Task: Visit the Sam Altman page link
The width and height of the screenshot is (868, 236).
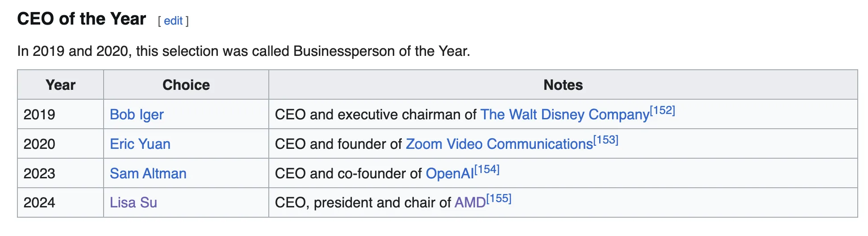Action: [x=148, y=173]
